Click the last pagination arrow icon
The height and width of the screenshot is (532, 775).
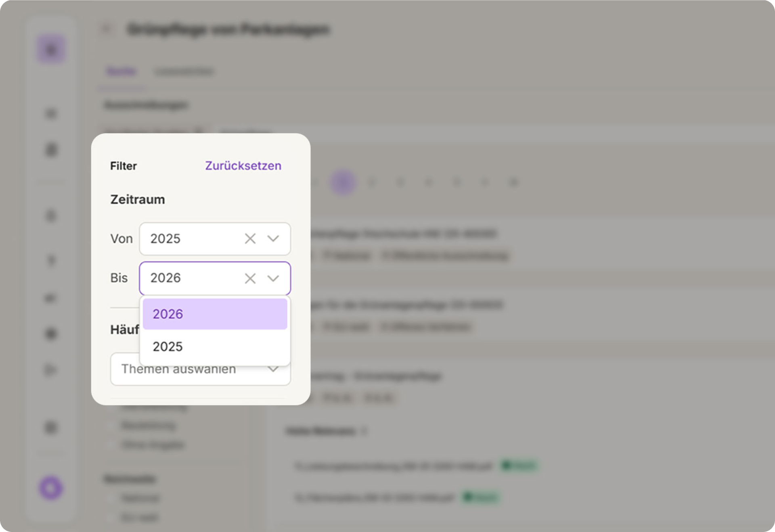[513, 182]
